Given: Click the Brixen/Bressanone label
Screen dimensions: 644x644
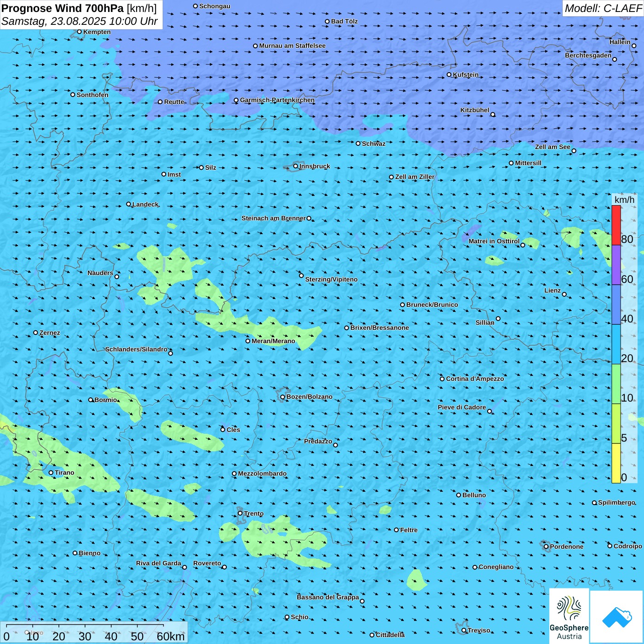Looking at the screenshot, I should pos(379,328).
